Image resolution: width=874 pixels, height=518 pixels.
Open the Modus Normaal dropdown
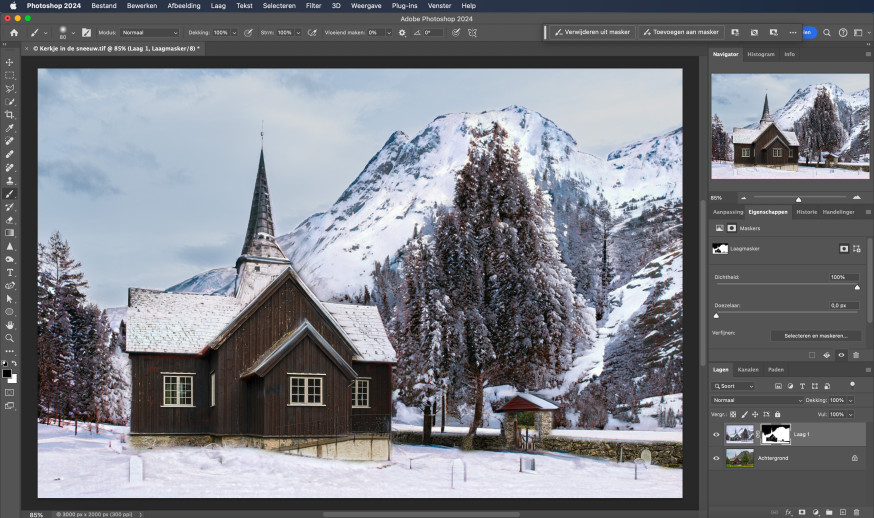click(149, 33)
